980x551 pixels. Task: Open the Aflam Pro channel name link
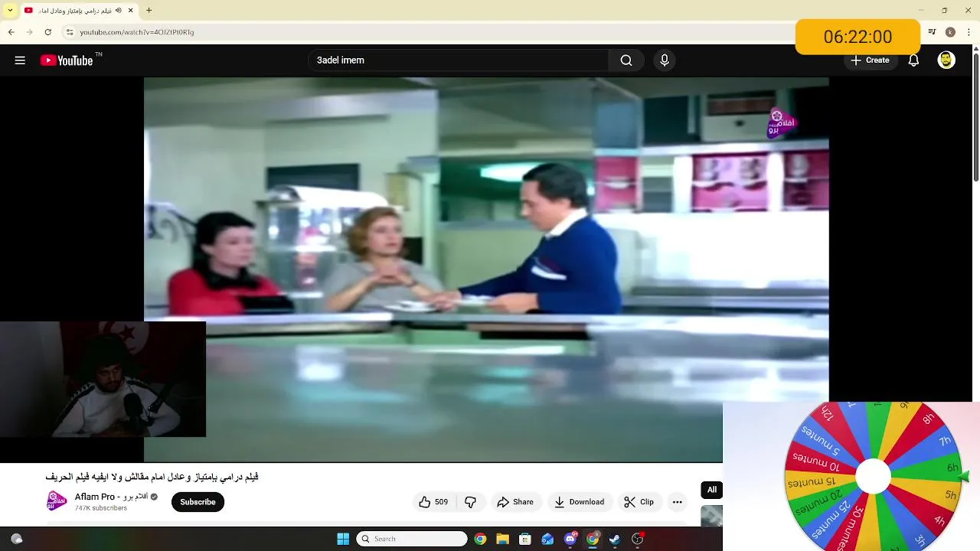tap(111, 497)
